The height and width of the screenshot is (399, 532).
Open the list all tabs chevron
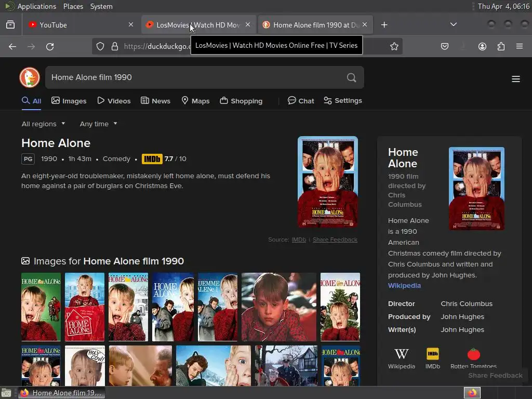coord(453,24)
